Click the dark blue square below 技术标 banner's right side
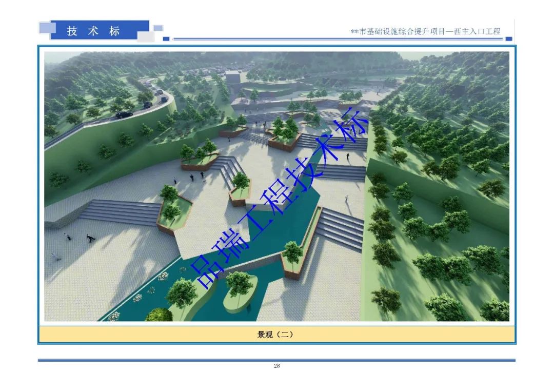This screenshot has height=392, width=554. (x=166, y=38)
